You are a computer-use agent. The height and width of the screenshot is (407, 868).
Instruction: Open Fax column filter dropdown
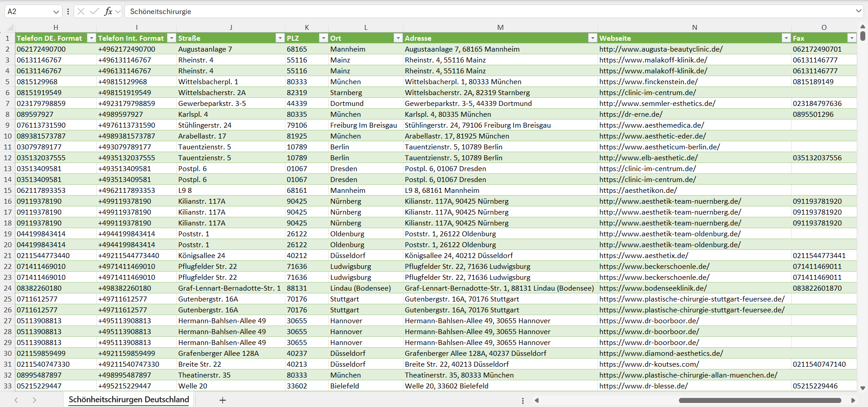click(852, 38)
